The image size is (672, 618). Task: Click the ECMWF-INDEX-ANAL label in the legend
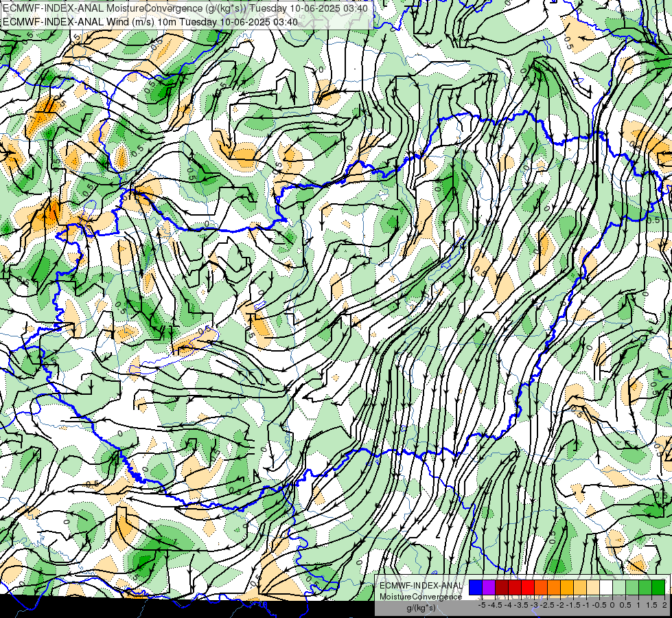[421, 586]
